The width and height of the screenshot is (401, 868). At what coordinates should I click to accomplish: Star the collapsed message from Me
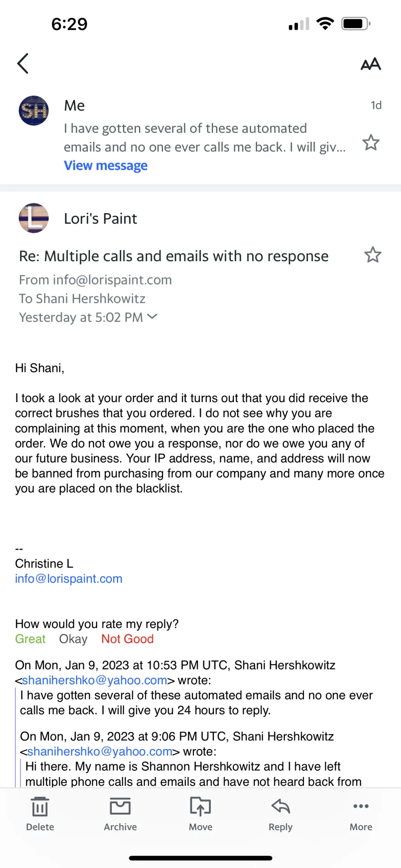click(371, 143)
